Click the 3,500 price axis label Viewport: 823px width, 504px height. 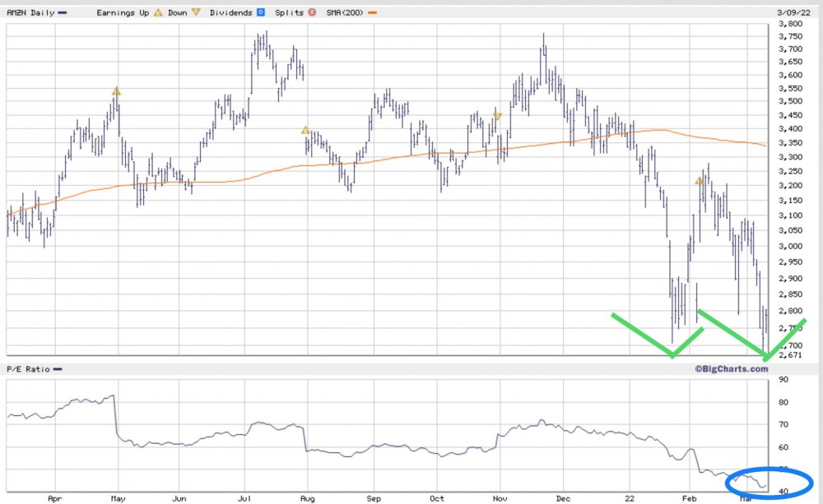[790, 101]
